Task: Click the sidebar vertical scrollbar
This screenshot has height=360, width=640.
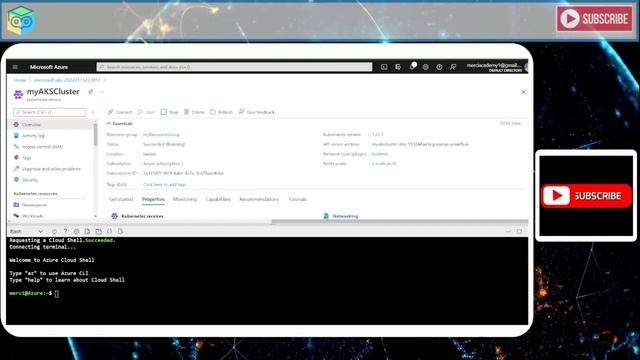Action: point(96,135)
